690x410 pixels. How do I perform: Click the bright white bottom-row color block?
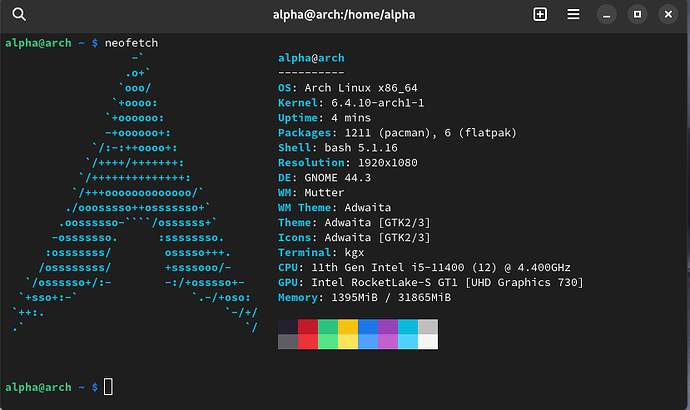click(x=428, y=342)
